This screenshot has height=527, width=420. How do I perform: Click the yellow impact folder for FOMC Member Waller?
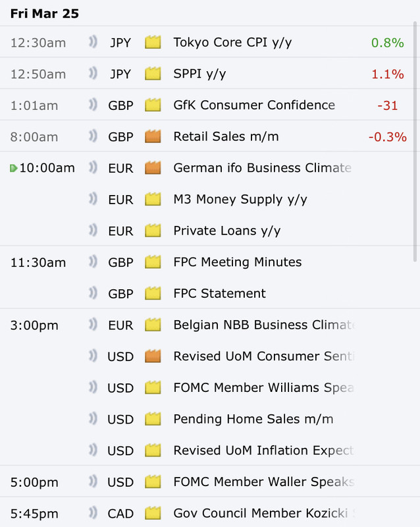point(153,482)
